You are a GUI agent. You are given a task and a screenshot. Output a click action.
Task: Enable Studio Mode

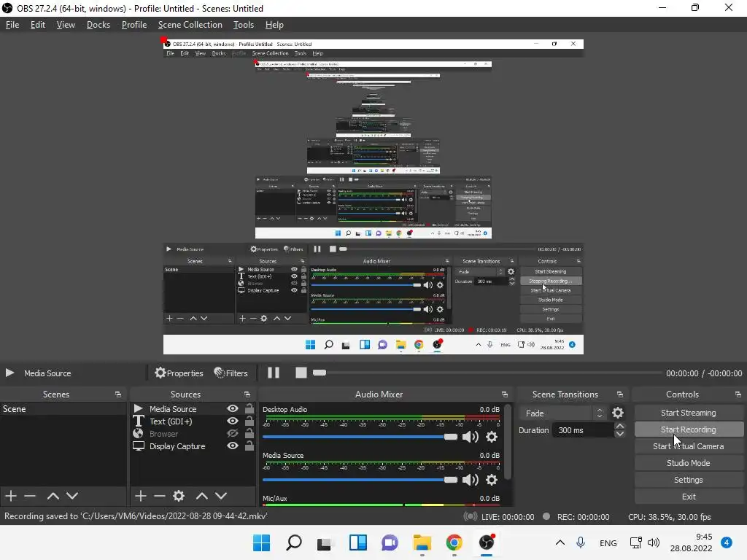689,463
